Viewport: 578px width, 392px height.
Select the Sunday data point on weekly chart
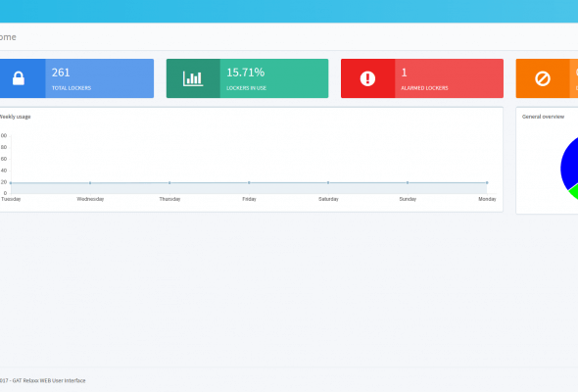point(408,182)
